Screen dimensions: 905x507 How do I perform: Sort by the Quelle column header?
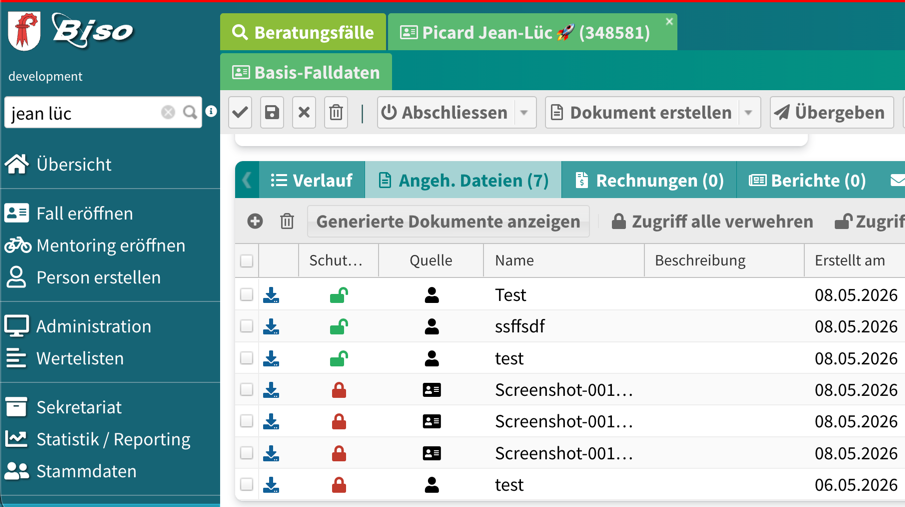[431, 260]
